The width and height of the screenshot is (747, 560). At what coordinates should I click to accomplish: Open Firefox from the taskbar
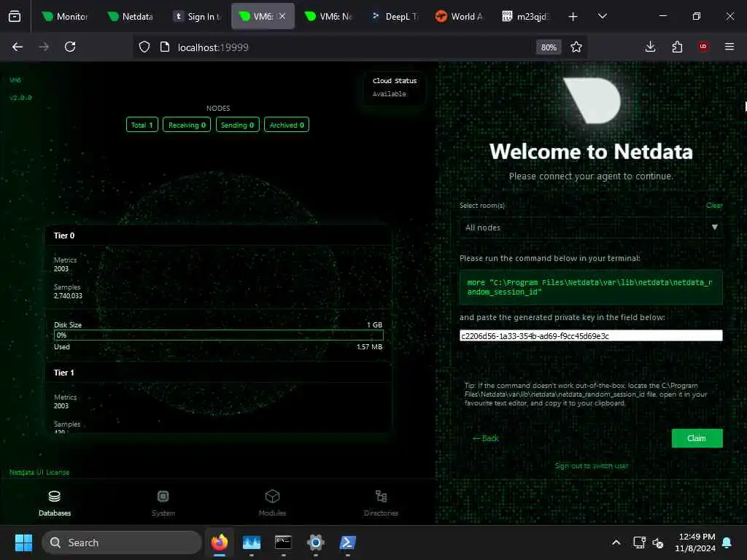(220, 542)
